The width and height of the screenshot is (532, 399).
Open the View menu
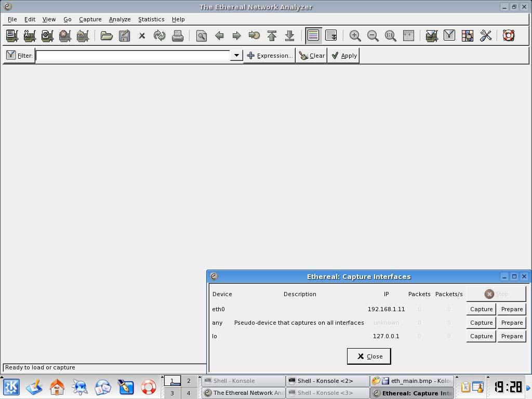pyautogui.click(x=49, y=19)
